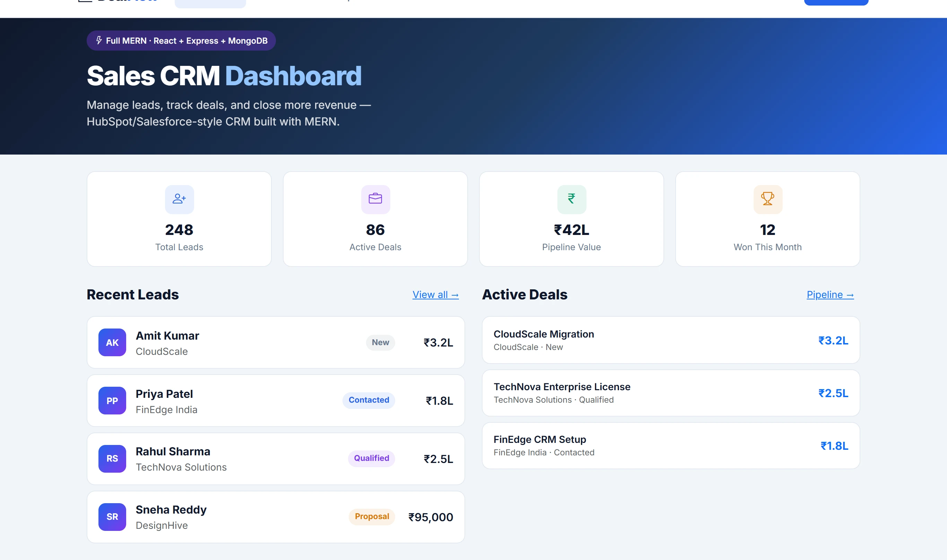Click the TechNova Solutions company under Rahul Sharma
Viewport: 947px width, 560px height.
click(181, 467)
